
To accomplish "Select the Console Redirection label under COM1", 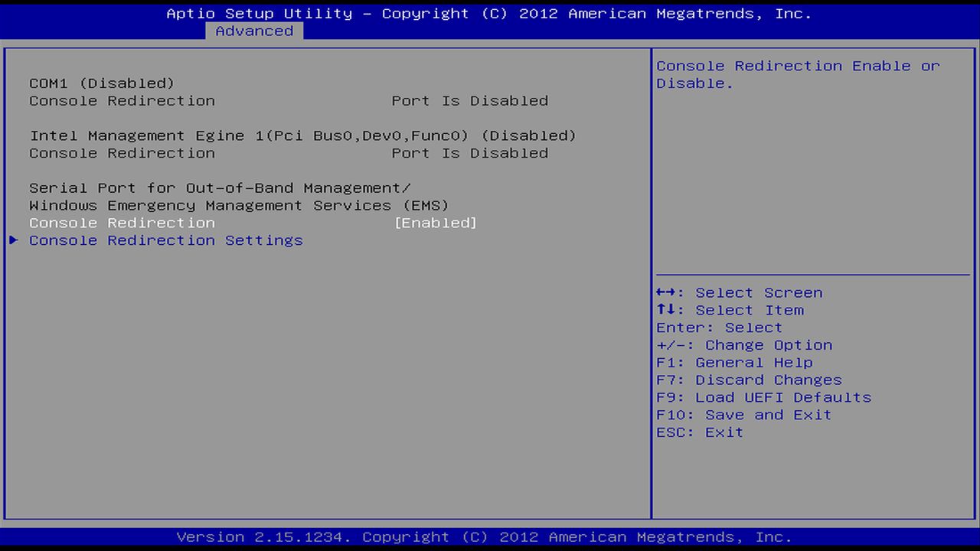I will 122,101.
